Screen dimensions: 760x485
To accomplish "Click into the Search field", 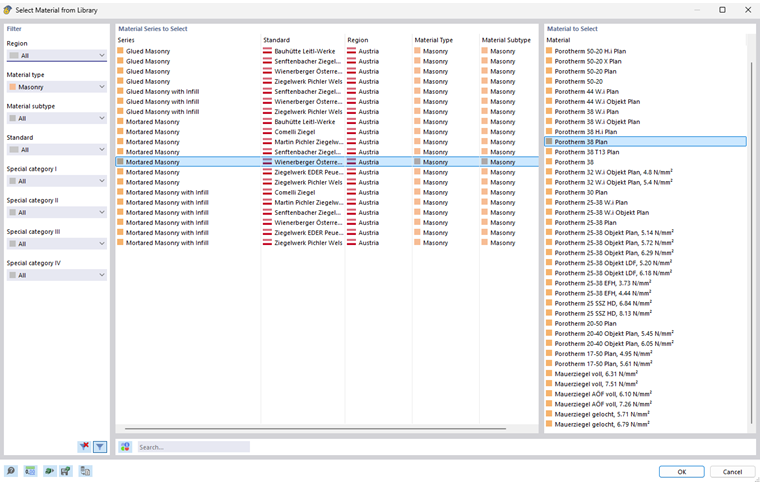I will tap(193, 447).
